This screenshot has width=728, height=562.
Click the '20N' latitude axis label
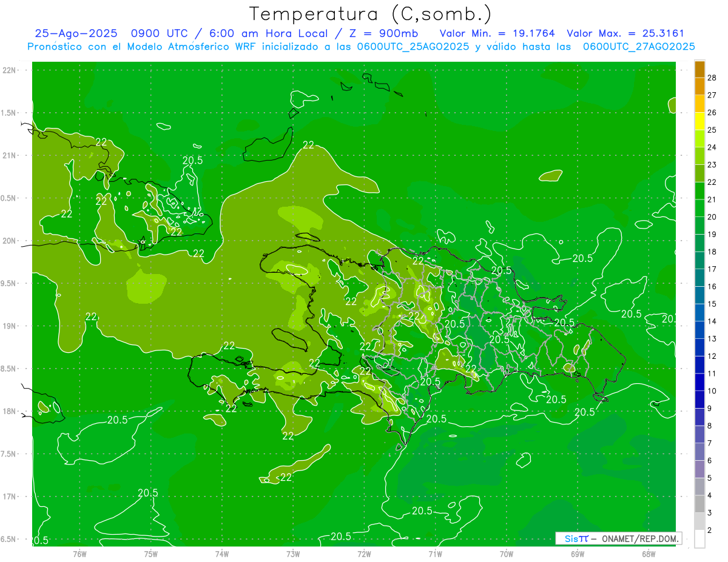(x=10, y=241)
